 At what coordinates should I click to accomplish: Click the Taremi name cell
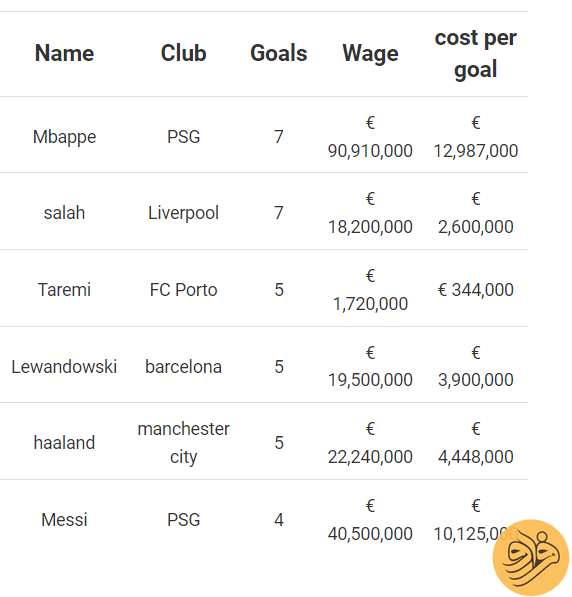tap(64, 290)
